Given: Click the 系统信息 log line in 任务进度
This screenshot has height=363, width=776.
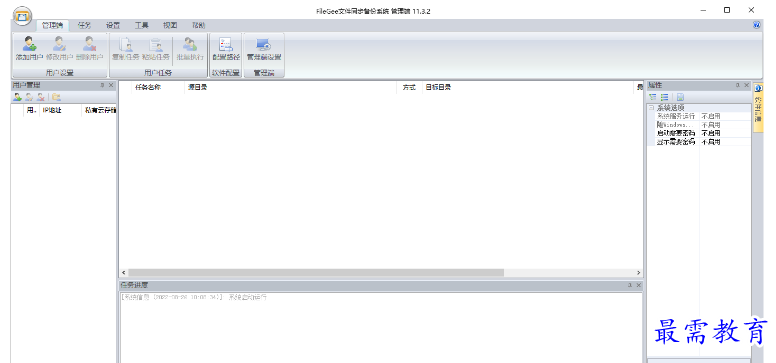Looking at the screenshot, I should click(x=194, y=297).
